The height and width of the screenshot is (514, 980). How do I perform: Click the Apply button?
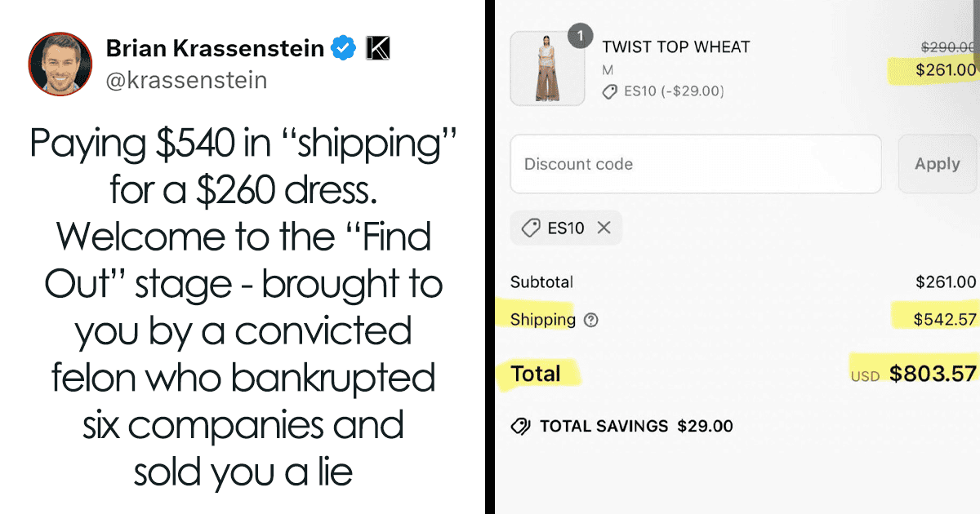tap(938, 164)
